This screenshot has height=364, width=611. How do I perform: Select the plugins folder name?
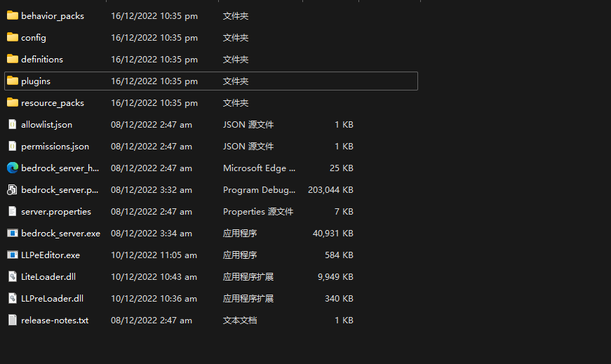click(x=36, y=81)
